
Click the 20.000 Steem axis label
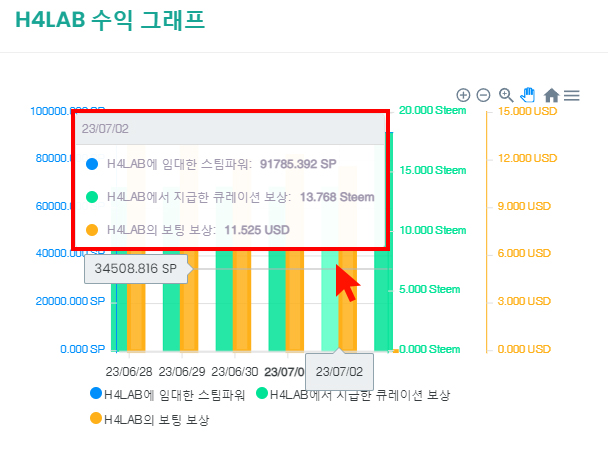coord(432,110)
